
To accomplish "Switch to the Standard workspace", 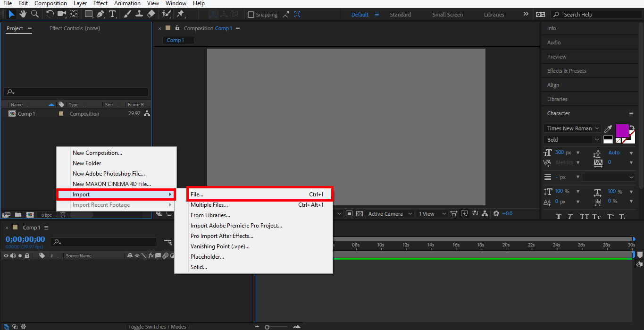I will point(400,15).
